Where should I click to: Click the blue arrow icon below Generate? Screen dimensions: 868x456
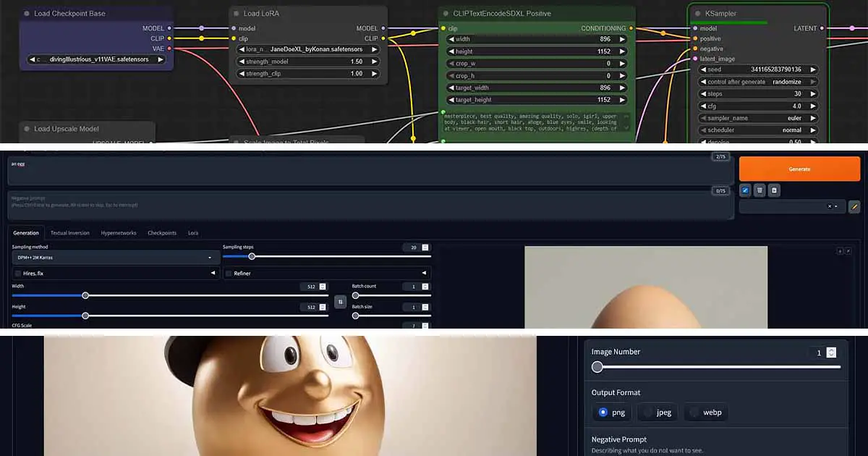[x=745, y=190]
